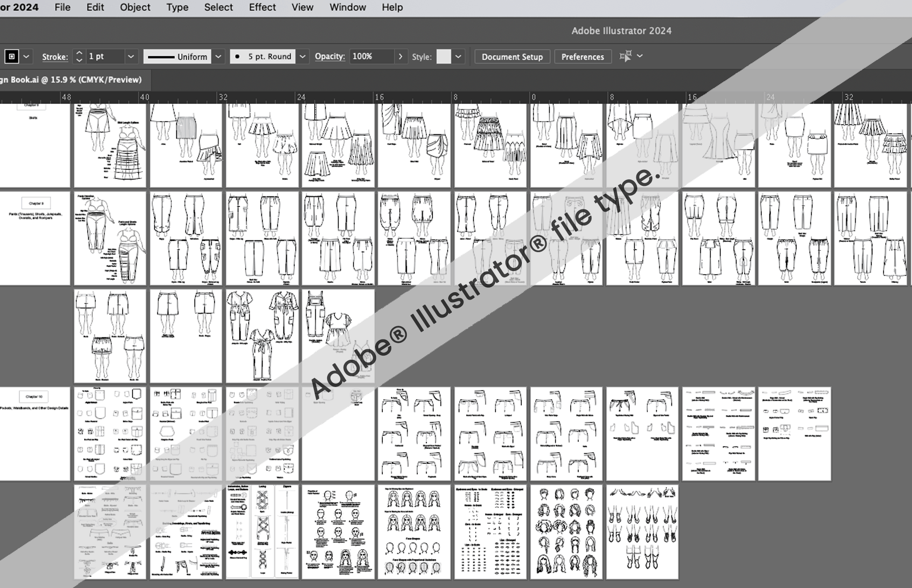Click the align selection icon in control bar
The height and width of the screenshot is (588, 912).
tap(625, 56)
